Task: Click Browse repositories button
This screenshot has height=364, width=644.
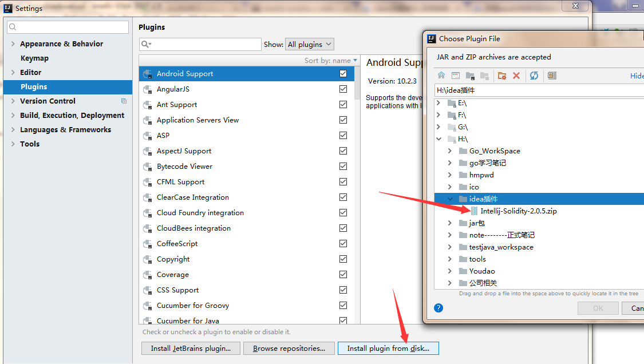Action: [289, 349]
